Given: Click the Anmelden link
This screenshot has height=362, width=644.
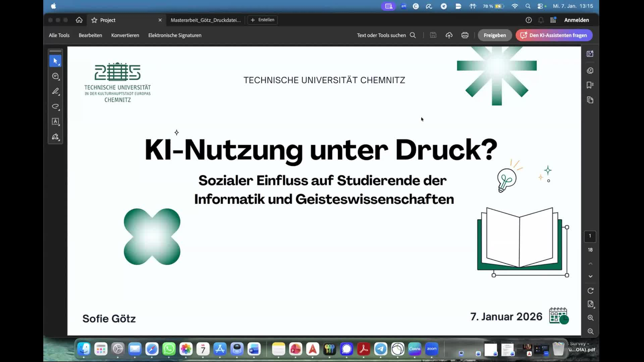Looking at the screenshot, I should (x=577, y=20).
